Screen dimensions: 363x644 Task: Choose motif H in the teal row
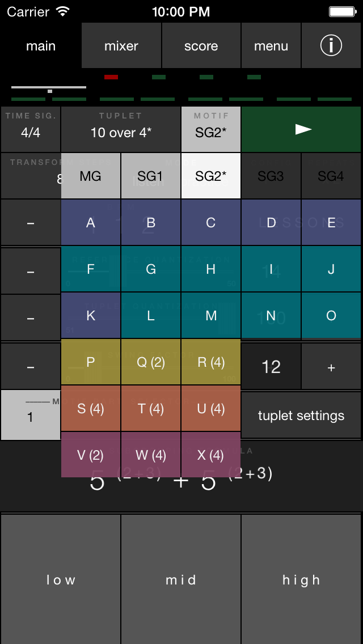[211, 269]
